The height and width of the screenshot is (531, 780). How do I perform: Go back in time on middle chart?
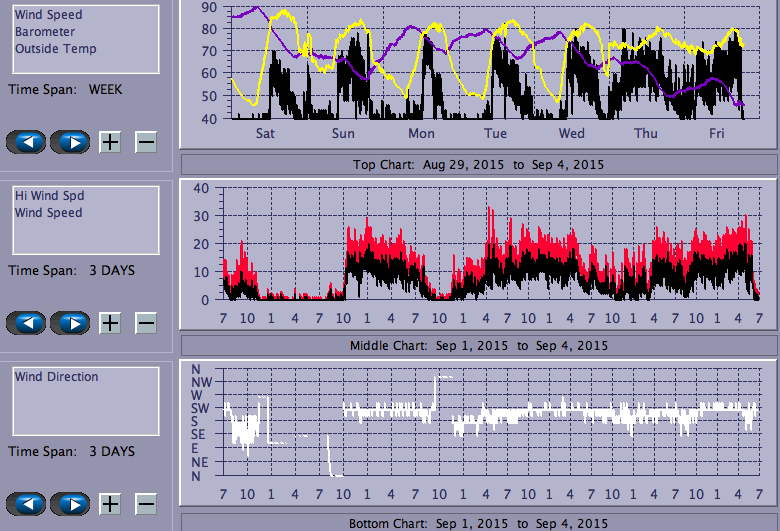(x=26, y=323)
